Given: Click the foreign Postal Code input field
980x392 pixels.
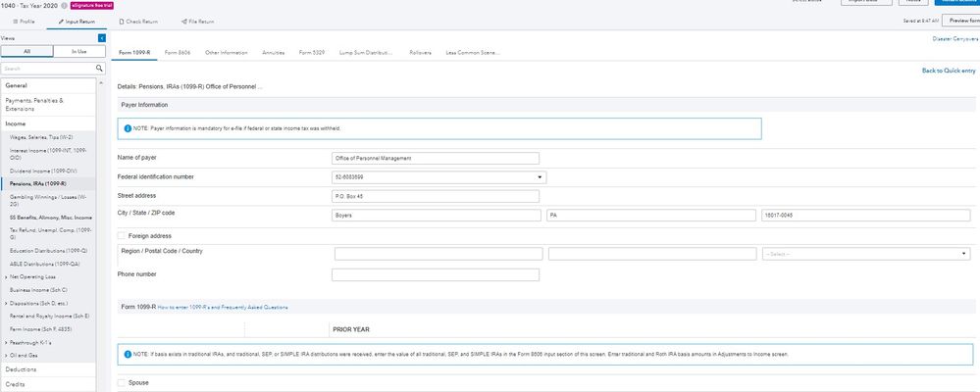Looking at the screenshot, I should click(652, 254).
